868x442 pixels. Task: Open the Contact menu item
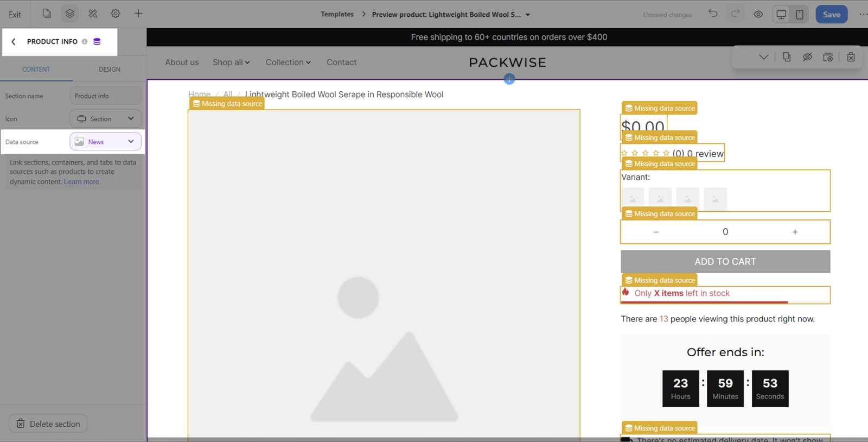tap(341, 62)
